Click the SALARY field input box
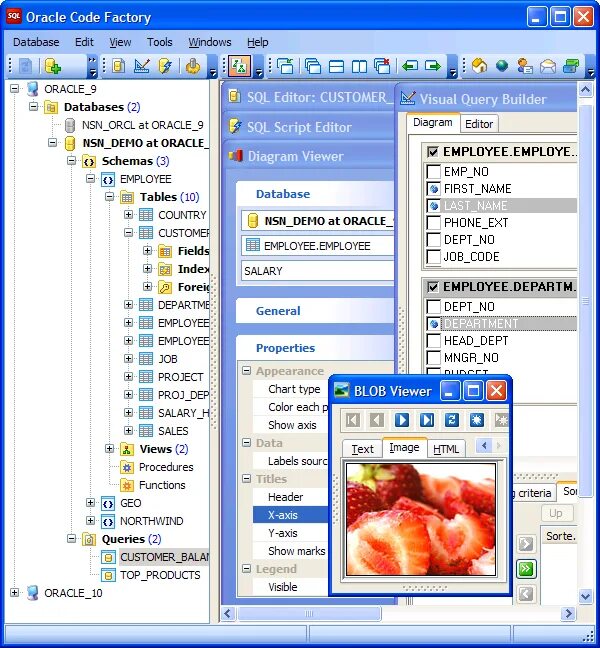600x648 pixels. coord(317,271)
